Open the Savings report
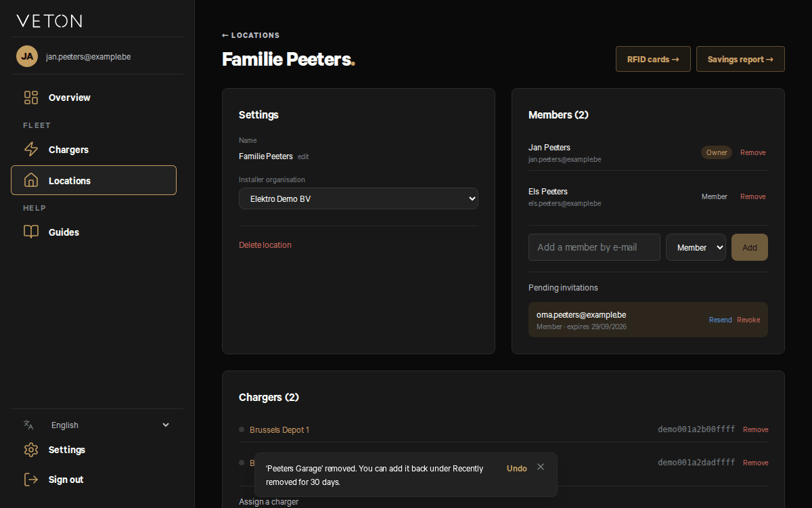This screenshot has height=508, width=812. (740, 59)
